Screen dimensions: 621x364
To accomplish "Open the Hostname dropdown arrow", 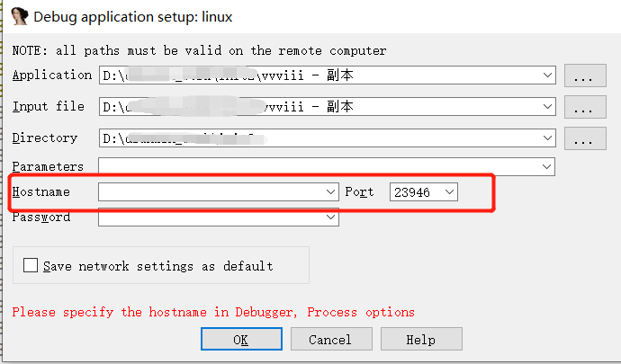I will pos(331,192).
